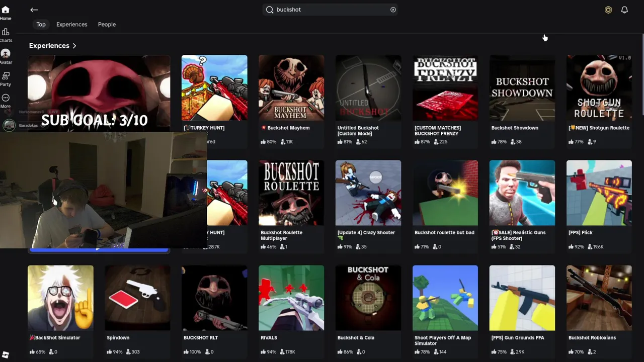
Task: Switch to the Experiences tab
Action: [x=71, y=24]
